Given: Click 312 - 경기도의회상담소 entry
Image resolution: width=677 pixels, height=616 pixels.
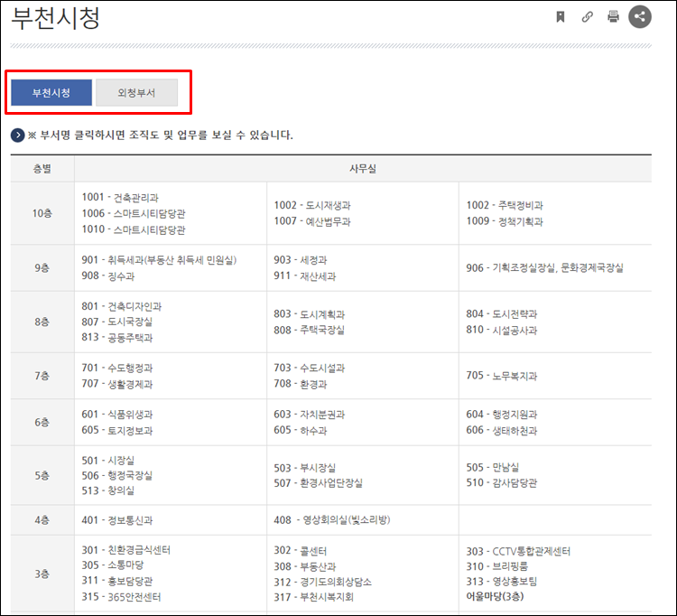Looking at the screenshot, I should [322, 582].
